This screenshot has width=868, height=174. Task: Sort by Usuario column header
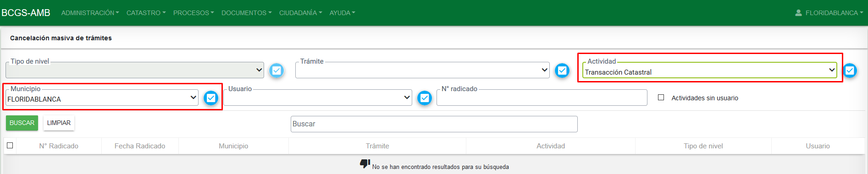(818, 146)
